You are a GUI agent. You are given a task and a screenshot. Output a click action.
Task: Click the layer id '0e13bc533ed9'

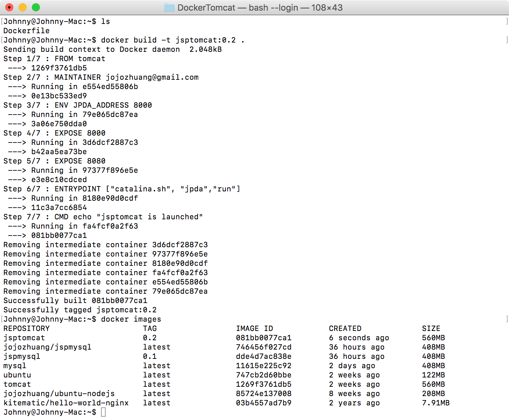click(59, 96)
